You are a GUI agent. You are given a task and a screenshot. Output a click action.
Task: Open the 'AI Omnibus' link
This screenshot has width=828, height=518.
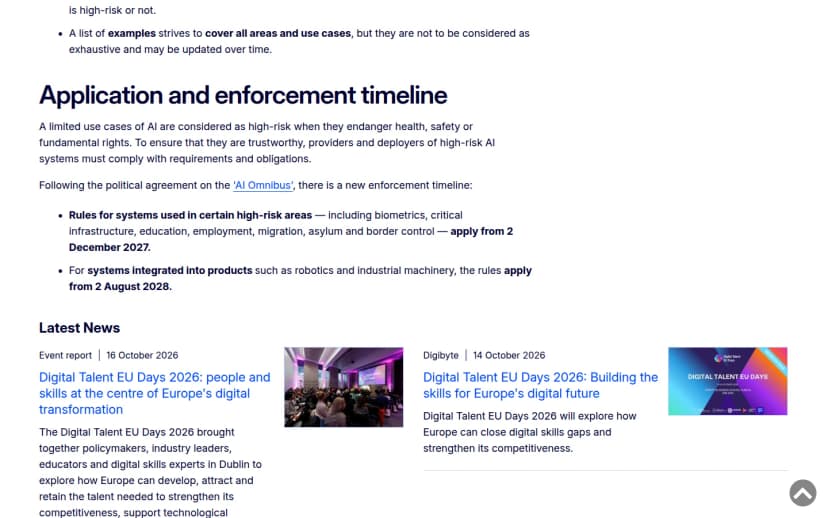(263, 185)
